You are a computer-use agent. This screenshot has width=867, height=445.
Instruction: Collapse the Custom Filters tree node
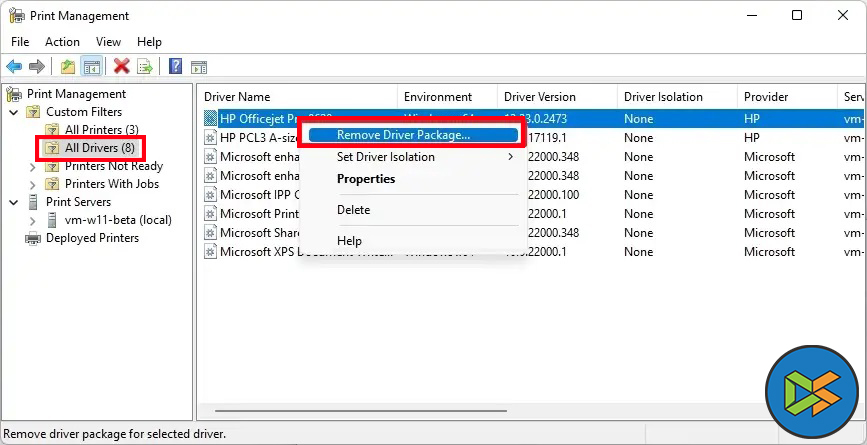[x=14, y=112]
